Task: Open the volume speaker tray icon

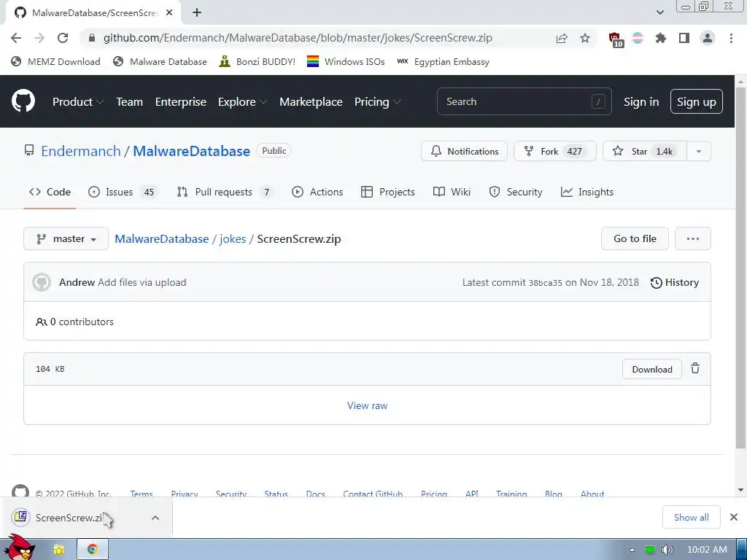Action: (667, 550)
